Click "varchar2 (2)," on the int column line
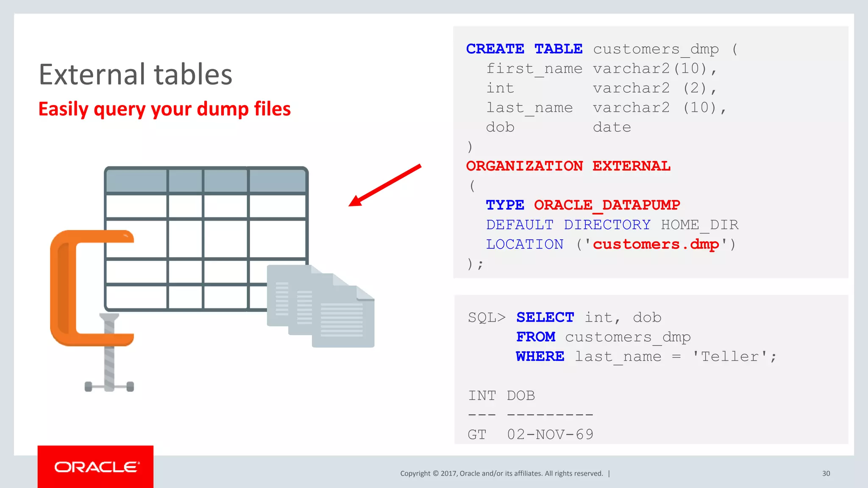The width and height of the screenshot is (868, 488). pos(655,88)
